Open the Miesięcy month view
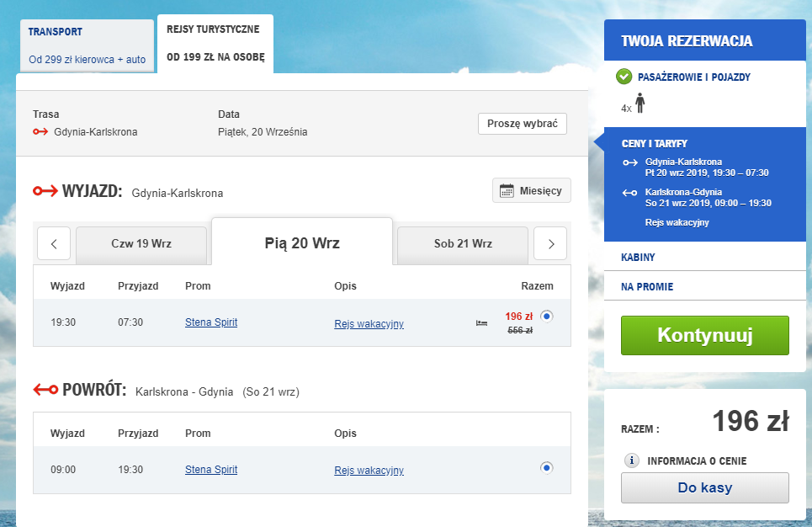 [531, 191]
